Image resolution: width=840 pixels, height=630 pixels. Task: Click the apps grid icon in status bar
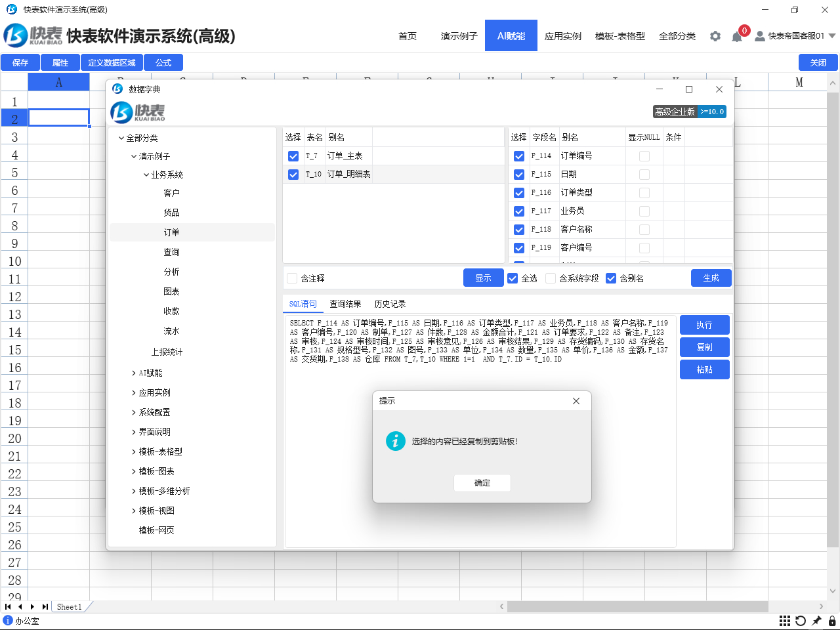pyautogui.click(x=785, y=621)
